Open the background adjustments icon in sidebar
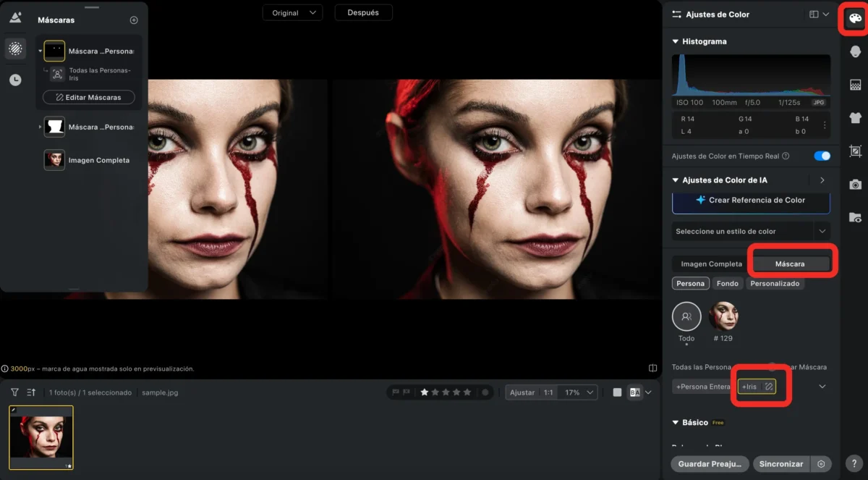The width and height of the screenshot is (868, 480). pos(855,85)
